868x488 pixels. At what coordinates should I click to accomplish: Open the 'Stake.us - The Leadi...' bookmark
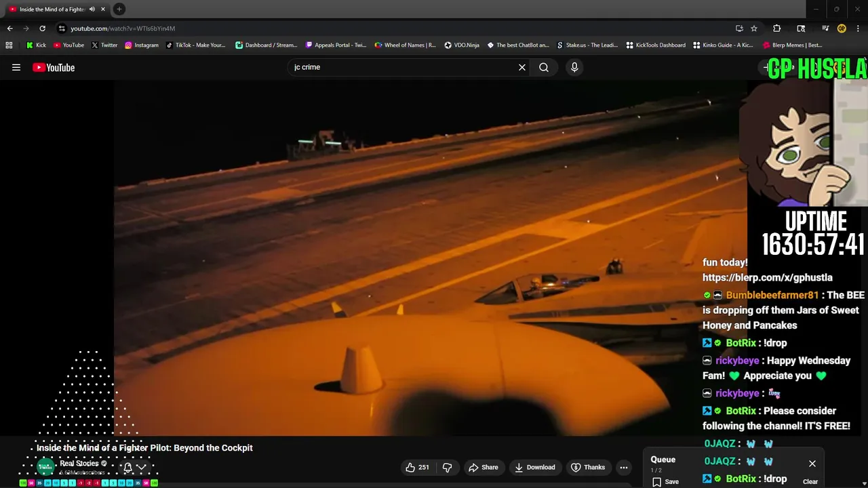[587, 45]
